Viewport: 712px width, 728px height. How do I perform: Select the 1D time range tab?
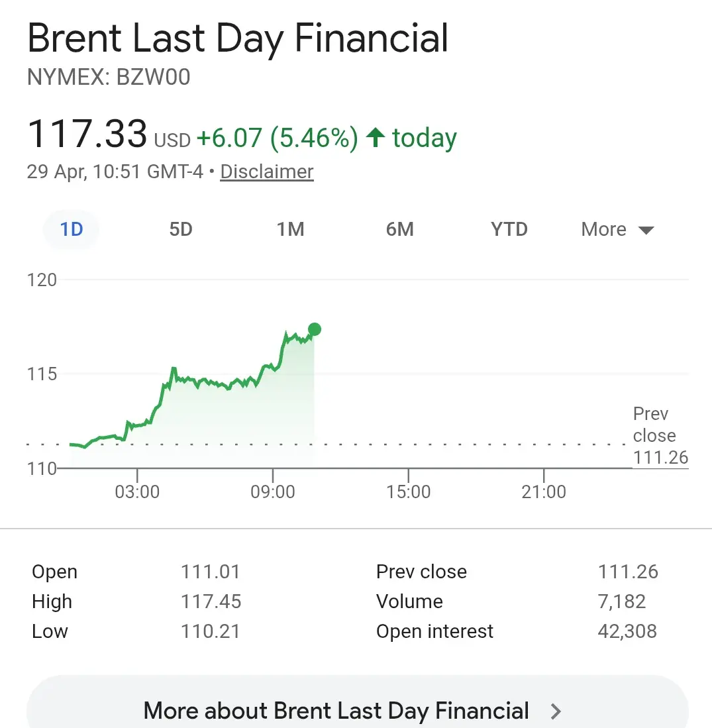(x=72, y=230)
